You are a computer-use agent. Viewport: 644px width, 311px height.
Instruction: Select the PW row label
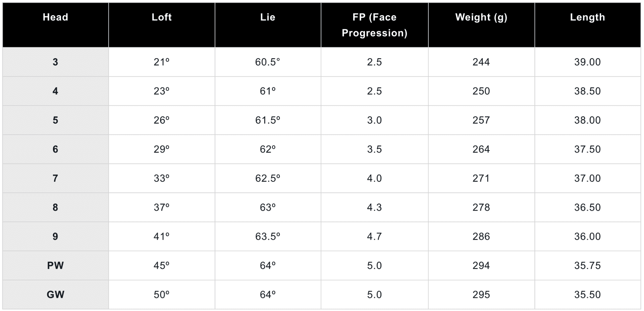55,266
